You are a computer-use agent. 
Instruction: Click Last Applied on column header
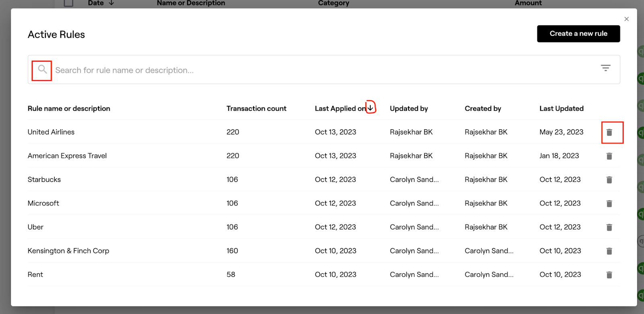click(x=340, y=108)
